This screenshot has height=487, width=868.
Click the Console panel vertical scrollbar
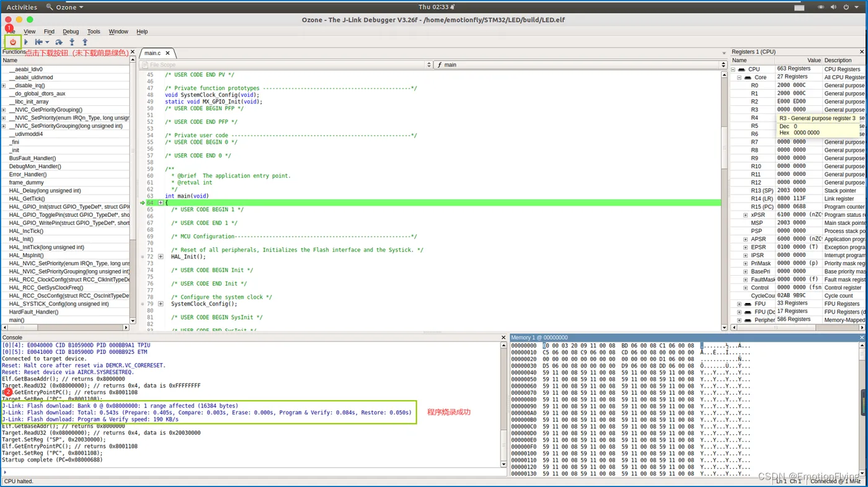504,405
